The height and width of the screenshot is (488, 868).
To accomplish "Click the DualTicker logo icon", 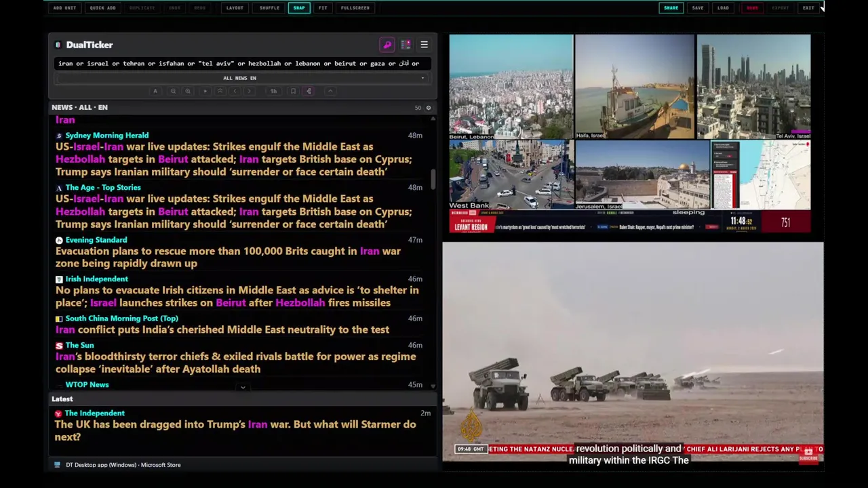I will tap(58, 45).
